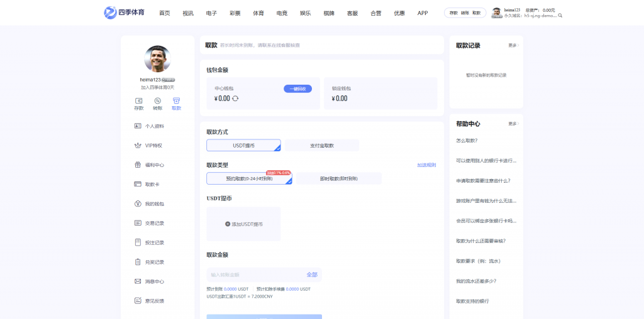This screenshot has height=319, width=644.
Task: Expand 更多 in the 取款记录 panel
Action: (513, 46)
